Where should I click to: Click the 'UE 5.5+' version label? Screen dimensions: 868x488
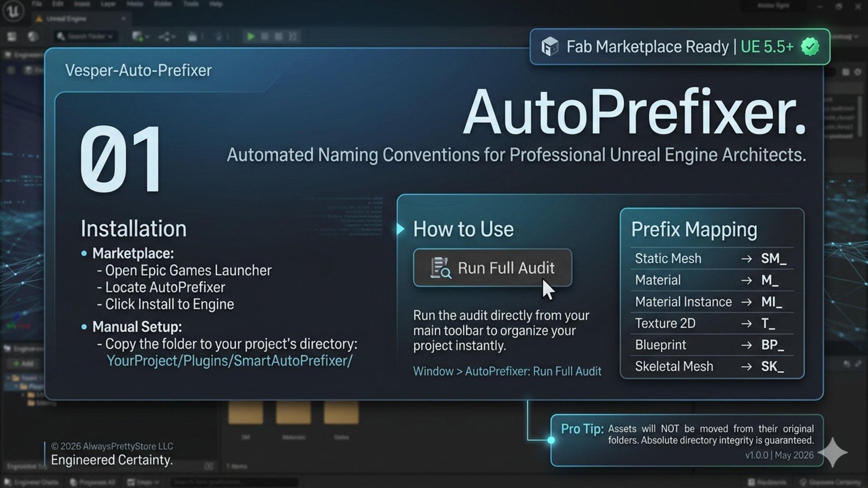click(767, 47)
